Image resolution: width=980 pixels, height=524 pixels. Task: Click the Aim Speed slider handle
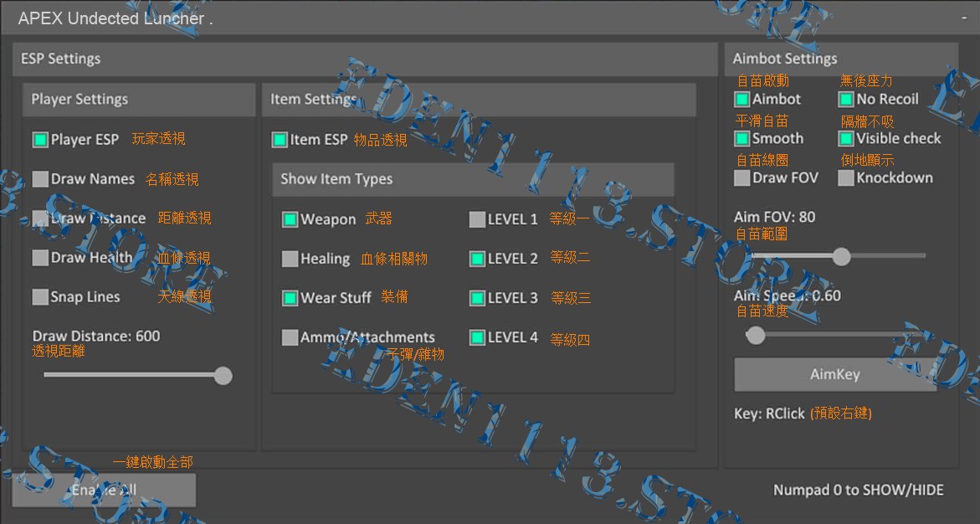[x=756, y=336]
